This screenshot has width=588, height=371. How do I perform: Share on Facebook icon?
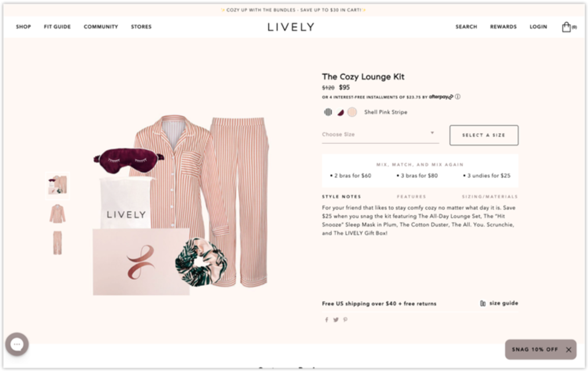coord(326,320)
